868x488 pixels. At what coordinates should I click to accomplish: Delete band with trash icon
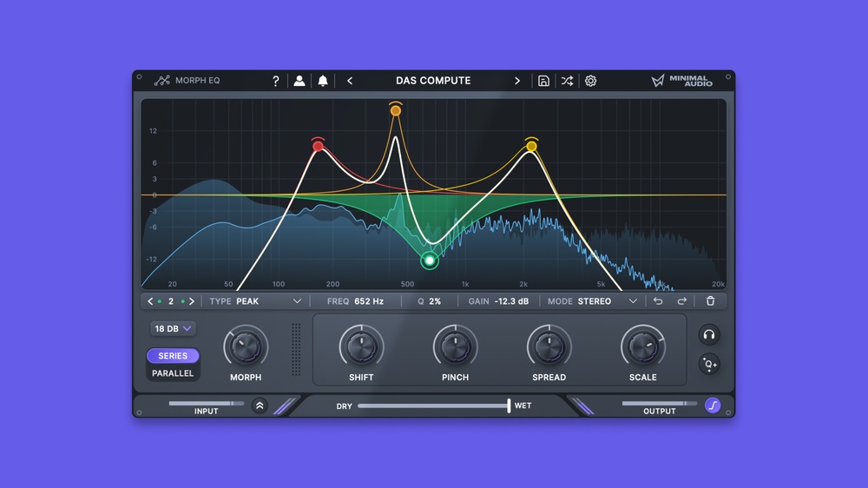coord(710,300)
